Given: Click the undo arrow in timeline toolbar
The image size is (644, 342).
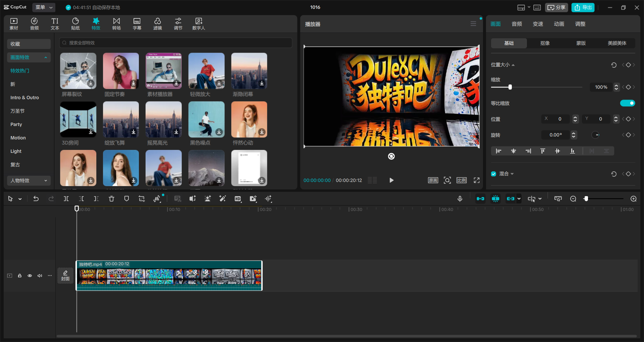Looking at the screenshot, I should pos(36,199).
